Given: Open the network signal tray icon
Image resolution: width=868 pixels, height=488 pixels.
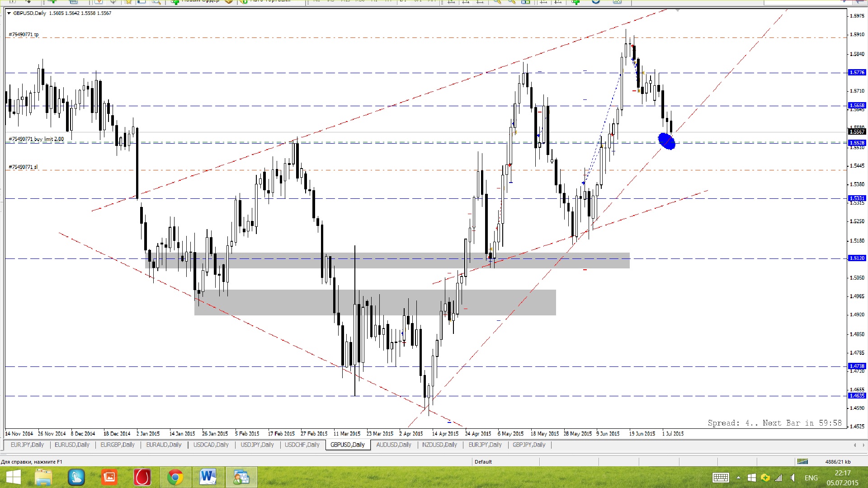Looking at the screenshot, I should (778, 478).
